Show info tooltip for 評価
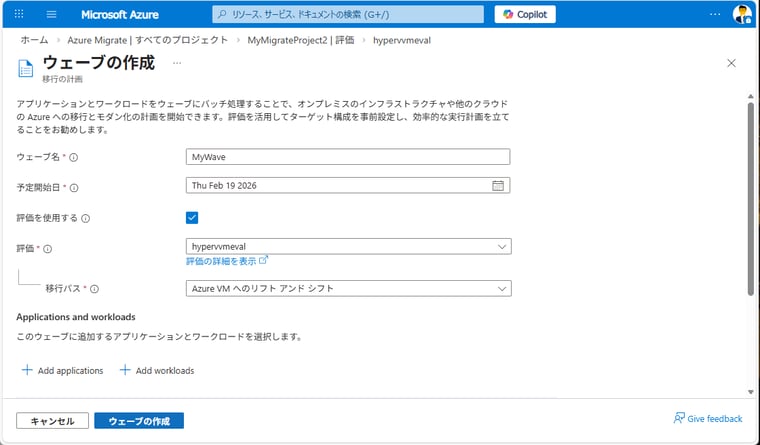Image resolution: width=760 pixels, height=445 pixels. (48, 249)
